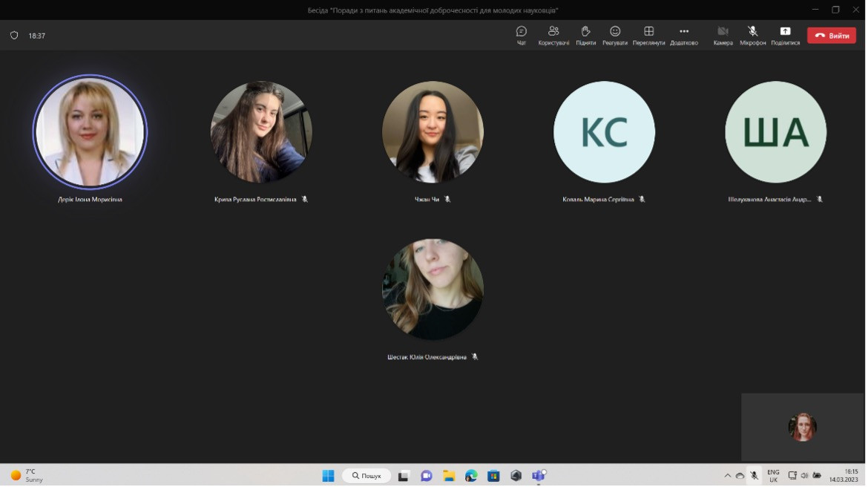Expand hidden system tray icons chevron
The height and width of the screenshot is (487, 868).
coord(727,476)
